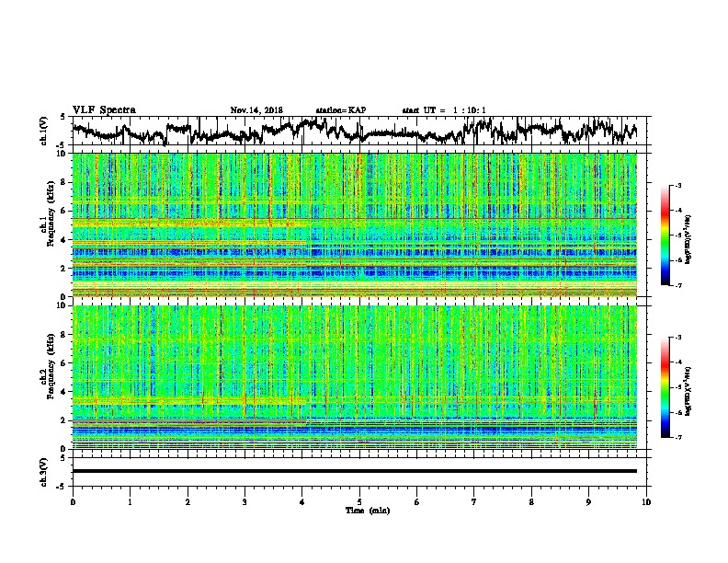Click the "1" tick on the time axis
The image size is (728, 563).
tap(130, 502)
